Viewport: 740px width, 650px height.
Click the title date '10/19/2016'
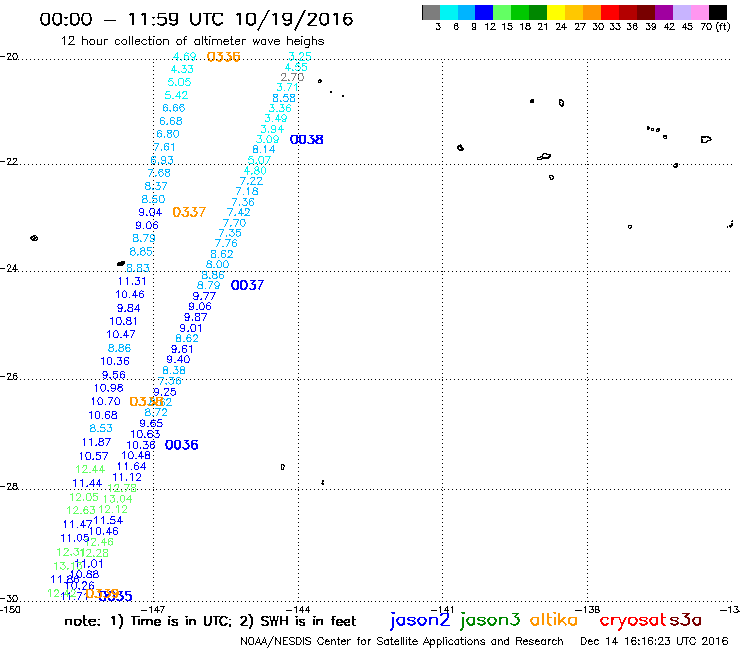pos(294,19)
